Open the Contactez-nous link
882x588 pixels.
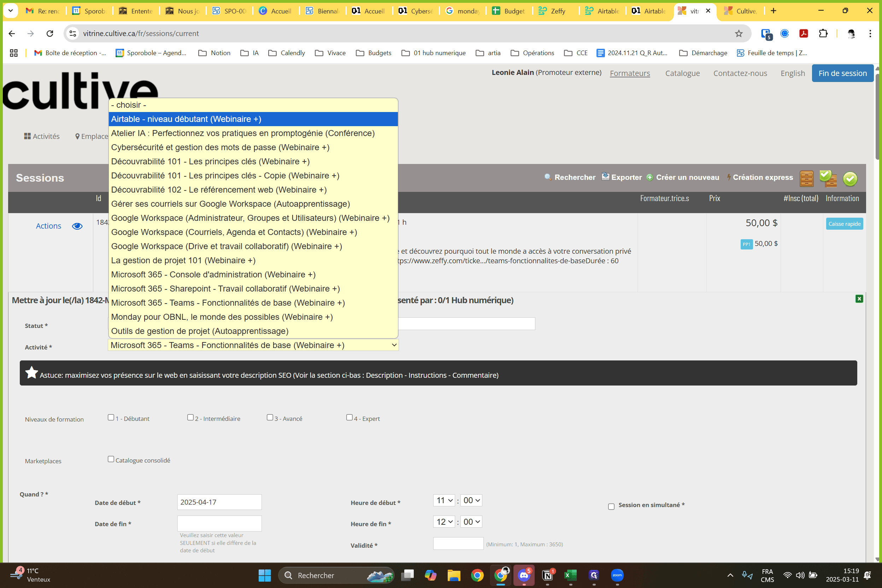tap(740, 73)
